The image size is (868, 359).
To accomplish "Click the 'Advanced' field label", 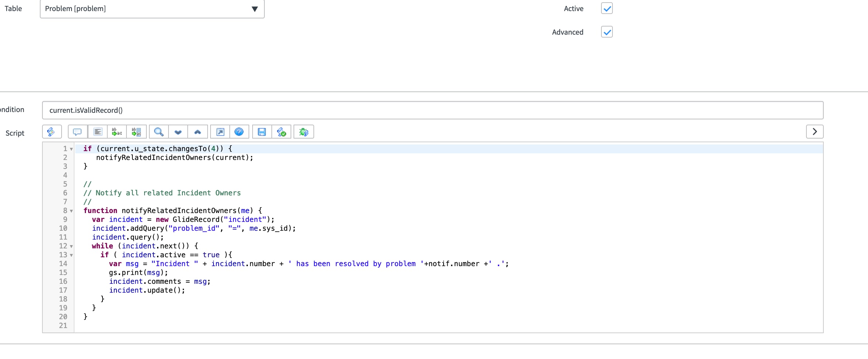I will pyautogui.click(x=567, y=32).
